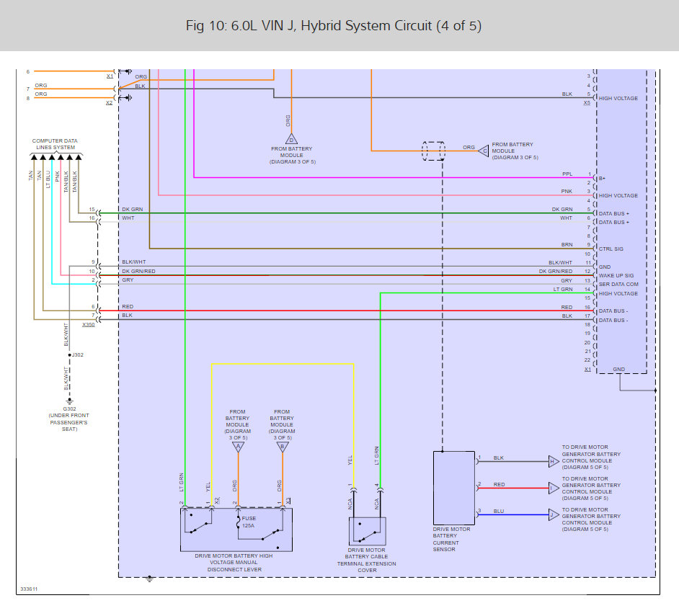Click the LT GRN label at pin 14
This screenshot has width=679, height=616.
[x=563, y=289]
